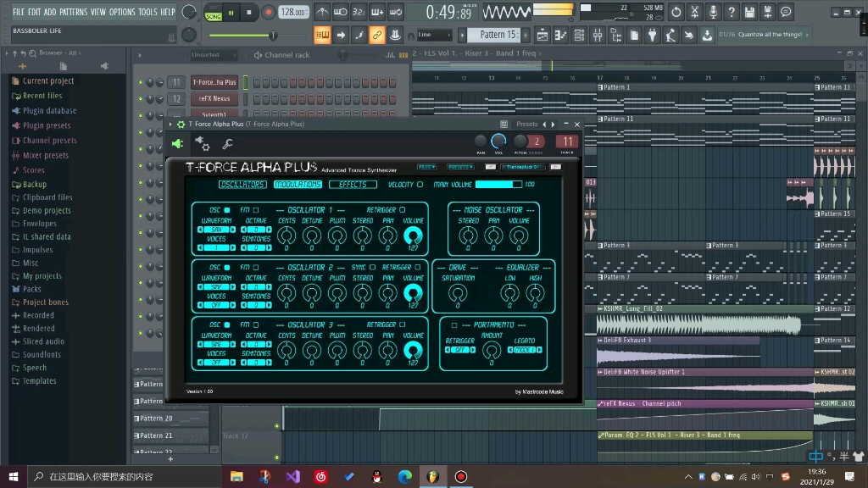Click the help question mark icon
This screenshot has width=868, height=488.
(x=732, y=12)
